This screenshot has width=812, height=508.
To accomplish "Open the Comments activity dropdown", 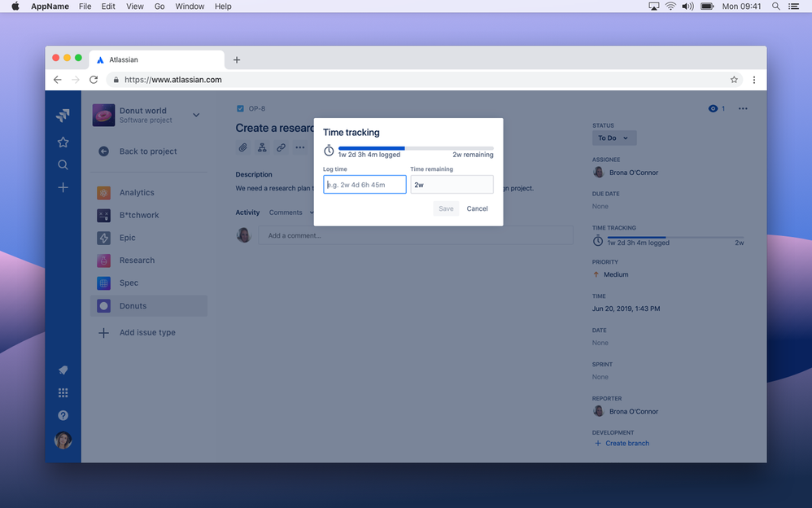I will (x=291, y=212).
